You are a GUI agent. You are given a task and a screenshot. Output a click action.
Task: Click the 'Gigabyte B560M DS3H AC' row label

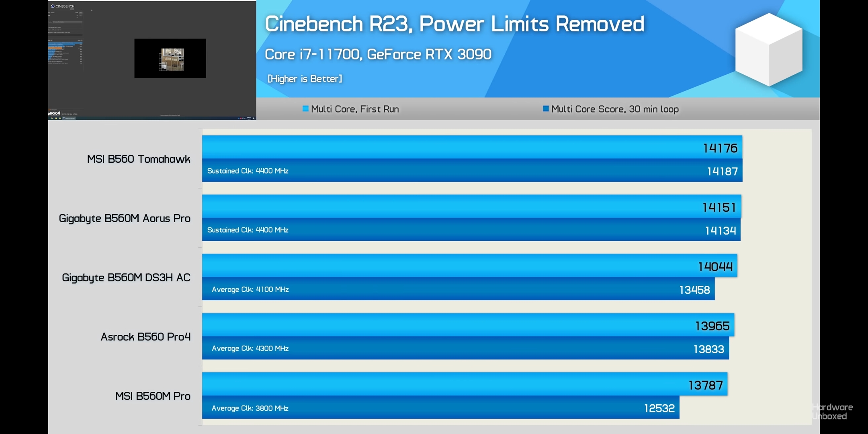(x=126, y=278)
